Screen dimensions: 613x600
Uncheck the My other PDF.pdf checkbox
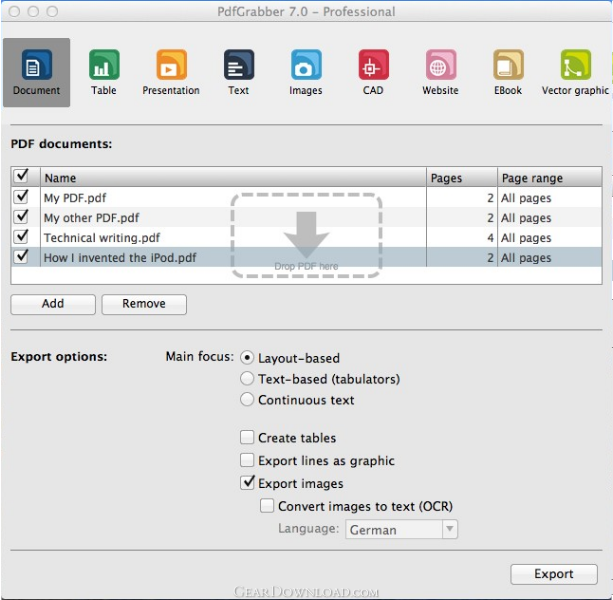point(21,216)
